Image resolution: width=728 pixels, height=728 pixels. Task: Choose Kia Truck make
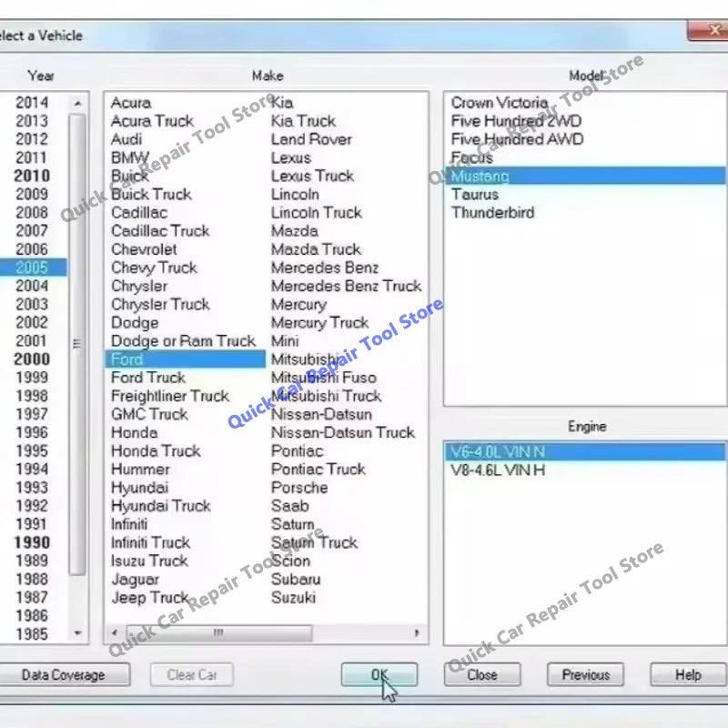[x=303, y=121]
